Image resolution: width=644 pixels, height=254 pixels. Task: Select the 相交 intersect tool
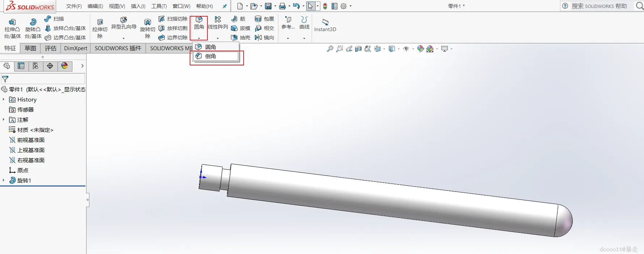click(x=264, y=28)
